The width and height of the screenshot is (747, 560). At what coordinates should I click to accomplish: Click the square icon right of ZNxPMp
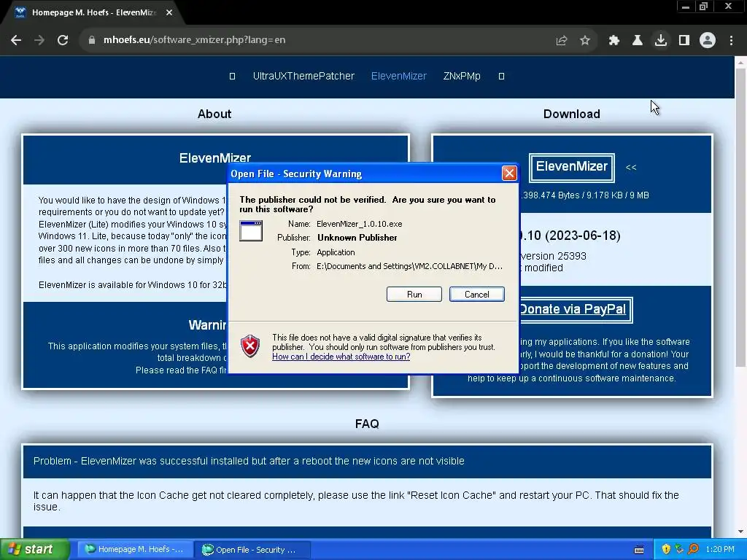[501, 76]
